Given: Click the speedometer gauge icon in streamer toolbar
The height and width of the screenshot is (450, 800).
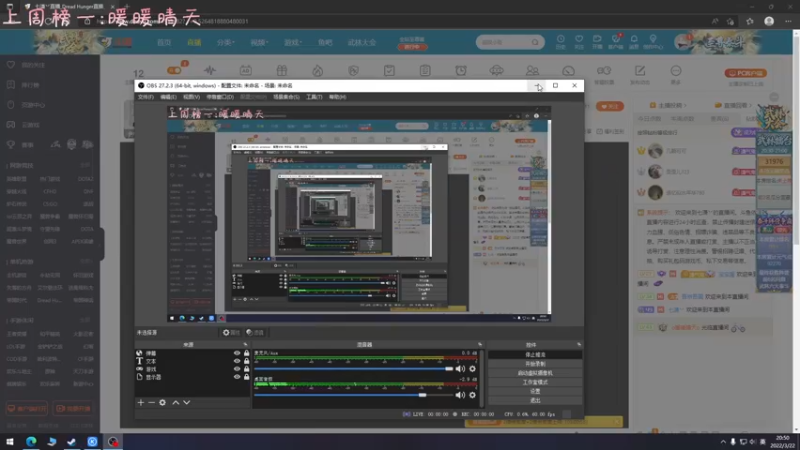Looking at the screenshot, I should click(x=568, y=70).
